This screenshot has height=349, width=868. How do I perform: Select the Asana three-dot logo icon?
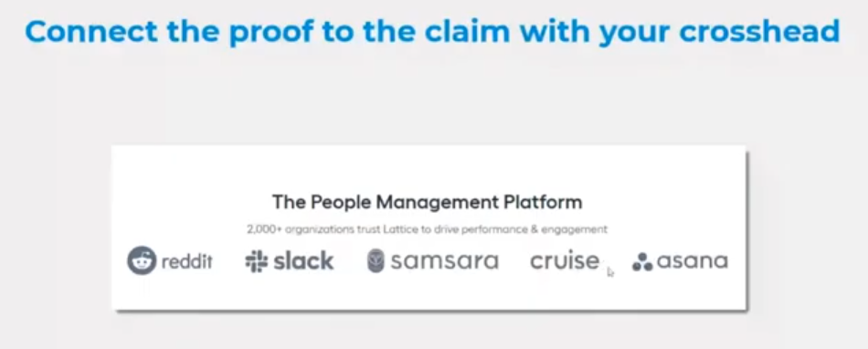click(x=642, y=262)
